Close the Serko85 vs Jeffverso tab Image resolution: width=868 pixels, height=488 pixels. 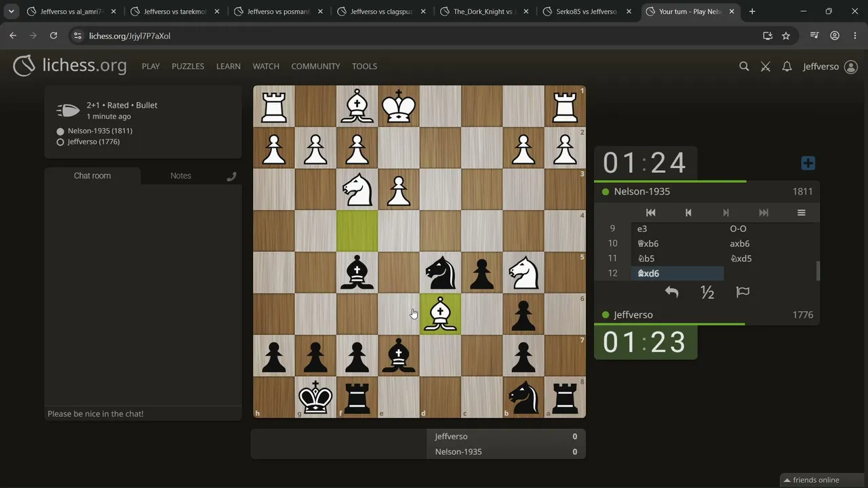629,12
